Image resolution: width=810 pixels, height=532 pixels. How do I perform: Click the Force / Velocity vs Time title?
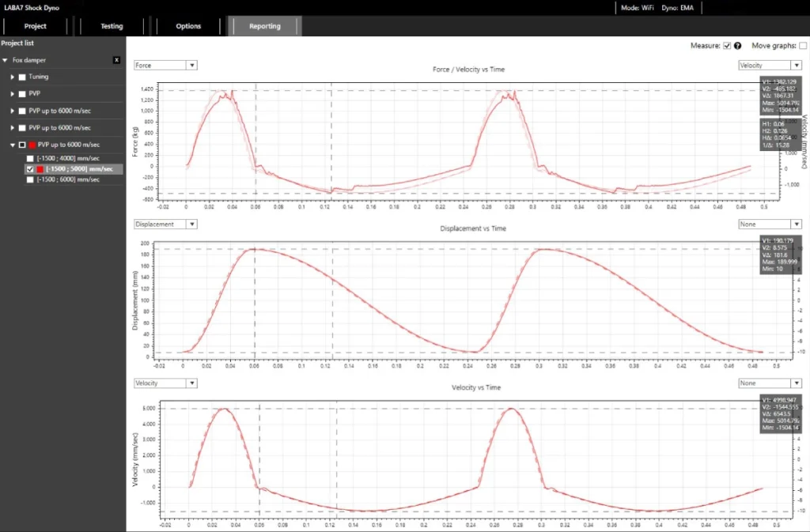[468, 69]
